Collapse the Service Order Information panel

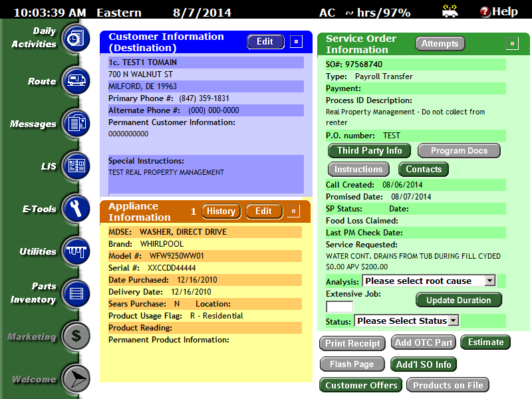(512, 43)
